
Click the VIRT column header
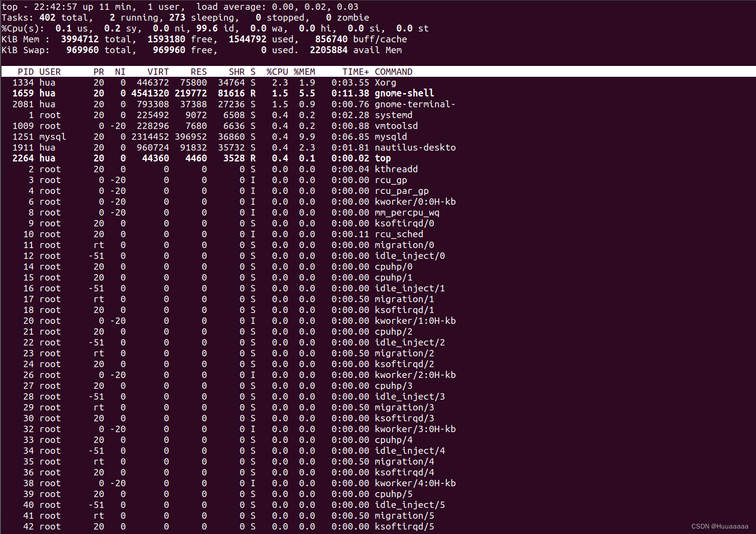[158, 71]
